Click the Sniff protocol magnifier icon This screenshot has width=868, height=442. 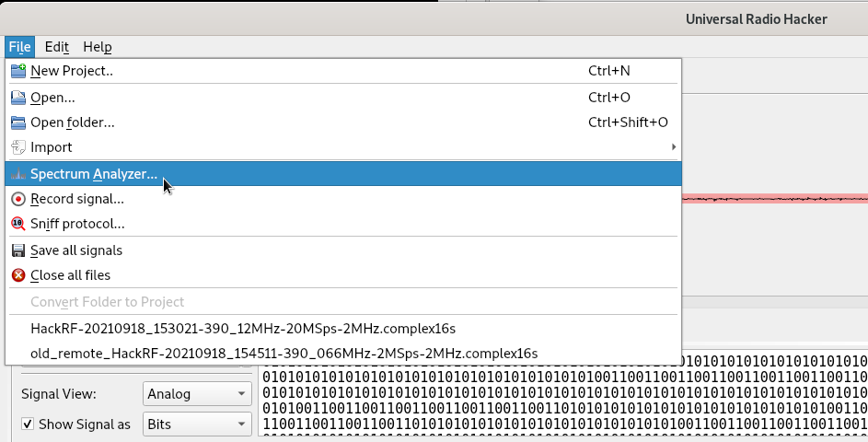click(x=18, y=224)
